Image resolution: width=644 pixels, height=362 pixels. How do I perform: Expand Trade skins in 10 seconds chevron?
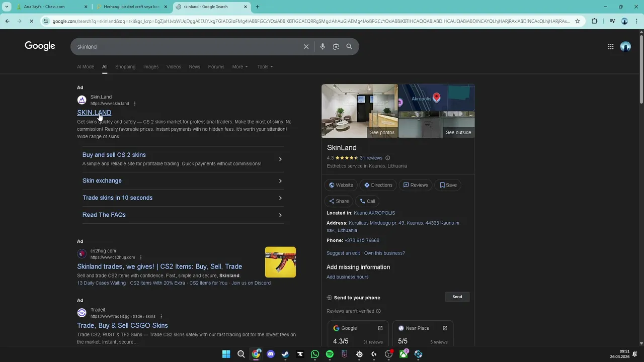[280, 198]
